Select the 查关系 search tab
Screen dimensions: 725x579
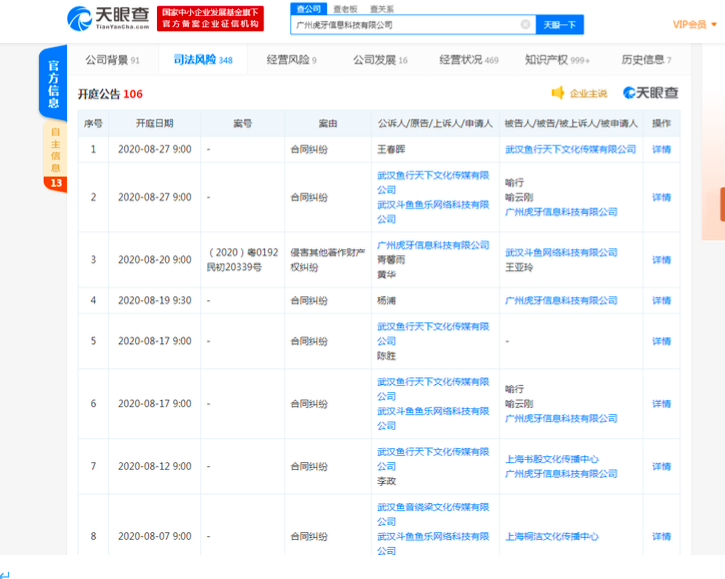point(382,9)
